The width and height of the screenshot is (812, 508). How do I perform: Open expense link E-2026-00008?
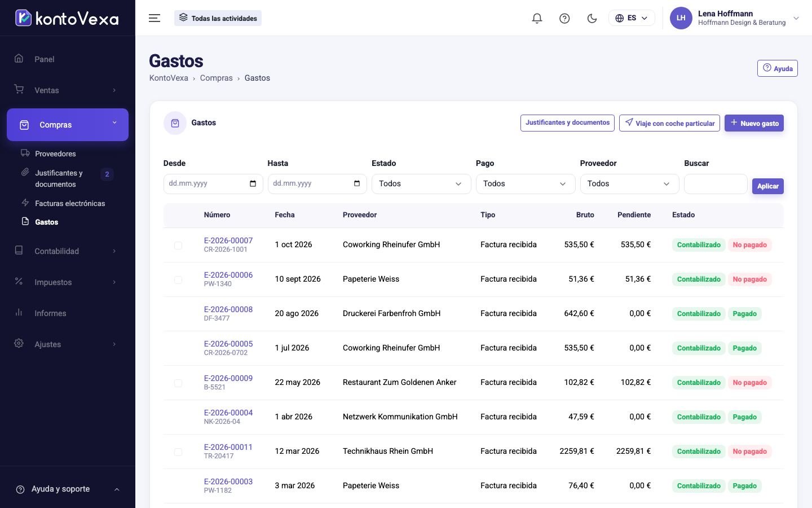pos(228,309)
